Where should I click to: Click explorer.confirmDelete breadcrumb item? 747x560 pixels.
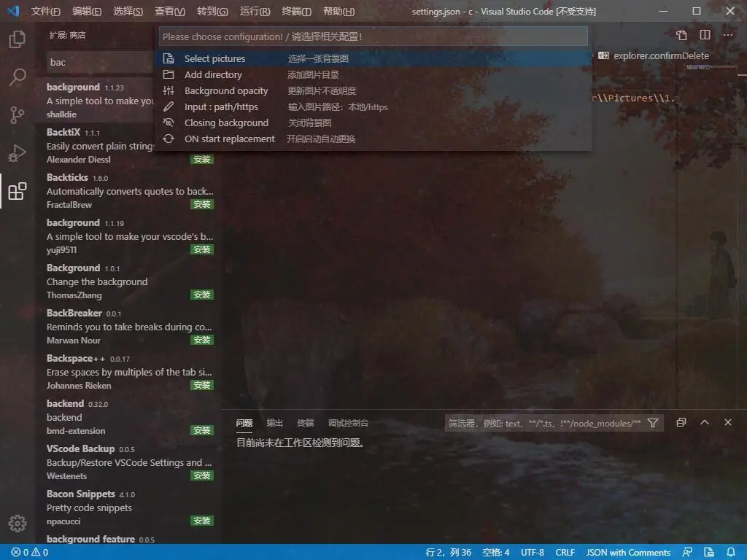click(x=654, y=55)
